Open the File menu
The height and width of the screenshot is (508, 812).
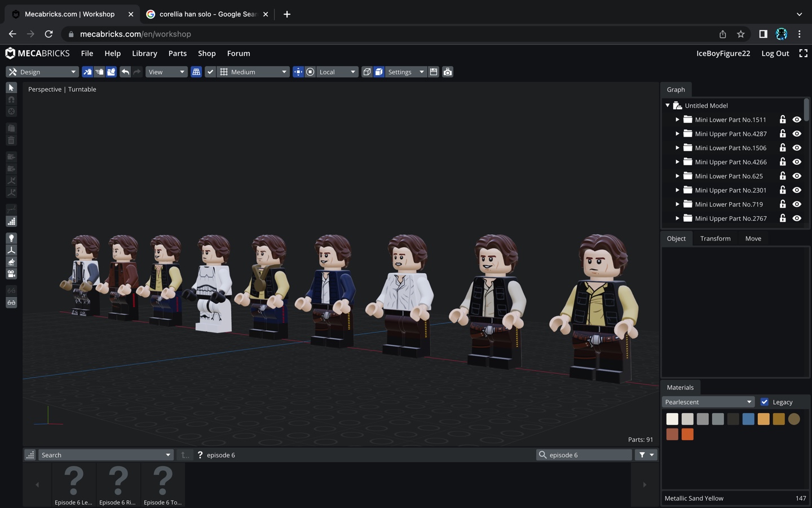point(87,53)
